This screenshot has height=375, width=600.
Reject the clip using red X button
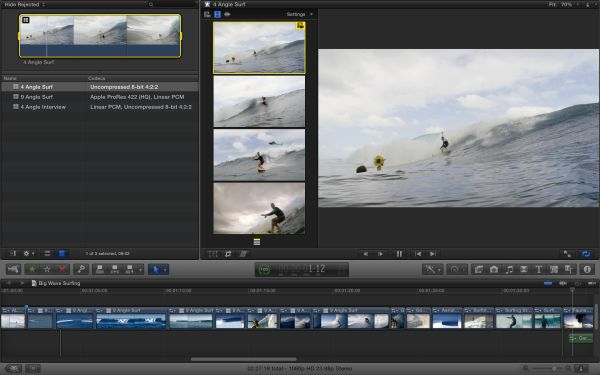(62, 269)
